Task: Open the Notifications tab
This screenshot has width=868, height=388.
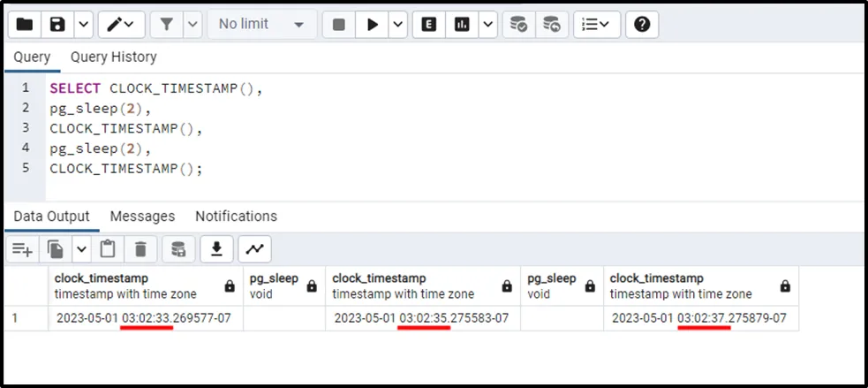Action: coord(236,217)
